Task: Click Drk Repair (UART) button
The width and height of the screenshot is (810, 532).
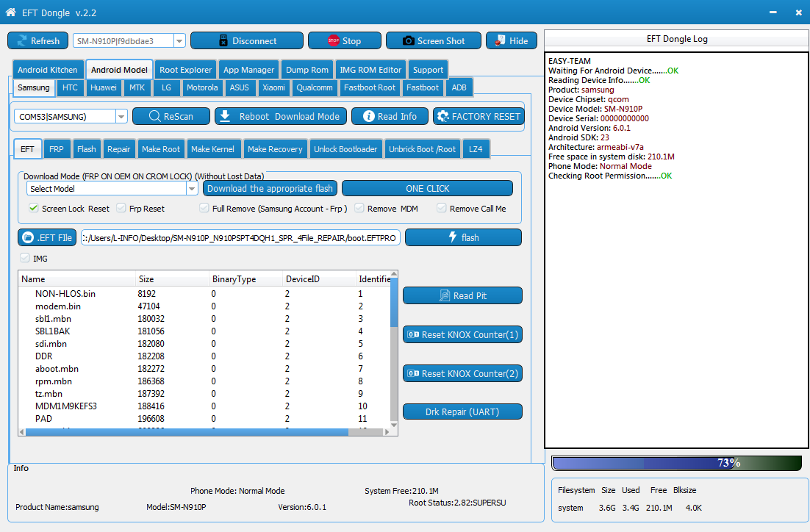Action: click(462, 411)
